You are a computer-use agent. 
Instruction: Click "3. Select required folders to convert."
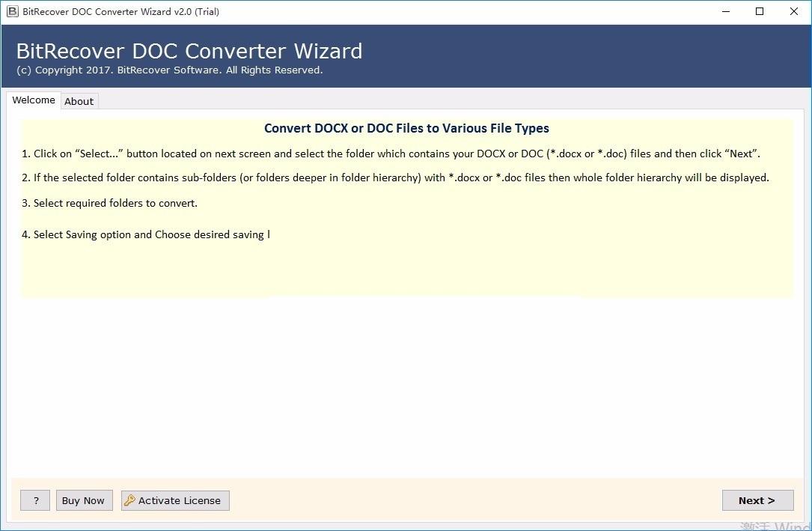click(110, 203)
